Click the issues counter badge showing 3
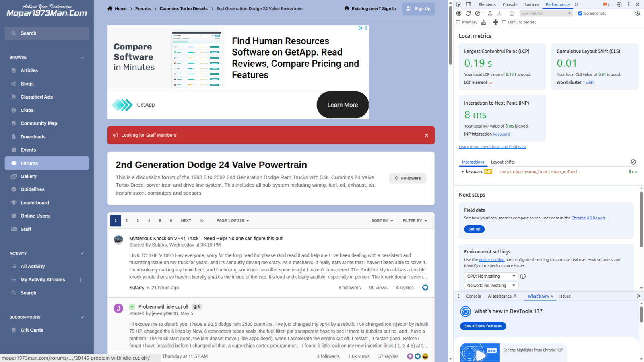644x362 pixels. click(x=606, y=4)
